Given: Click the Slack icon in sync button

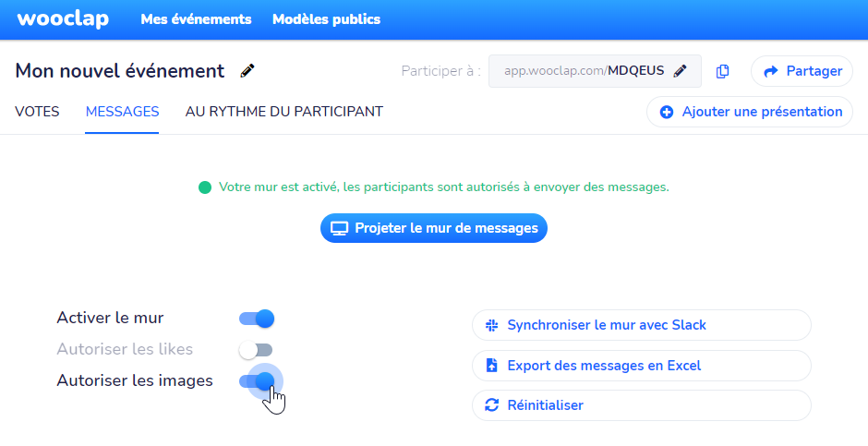Looking at the screenshot, I should click(x=491, y=325).
